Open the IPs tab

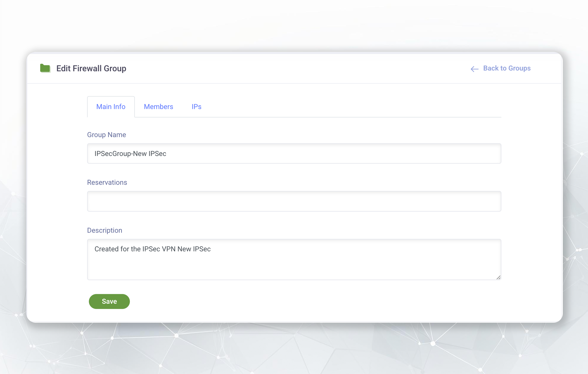[196, 107]
